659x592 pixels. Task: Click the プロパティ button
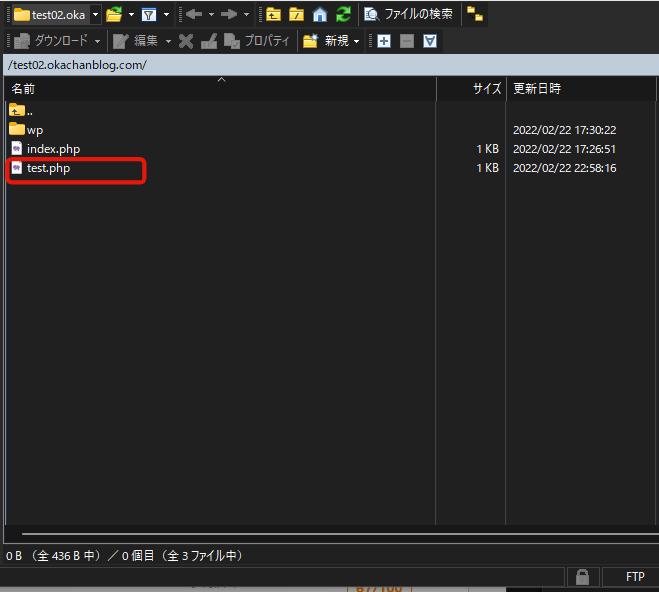pos(258,41)
